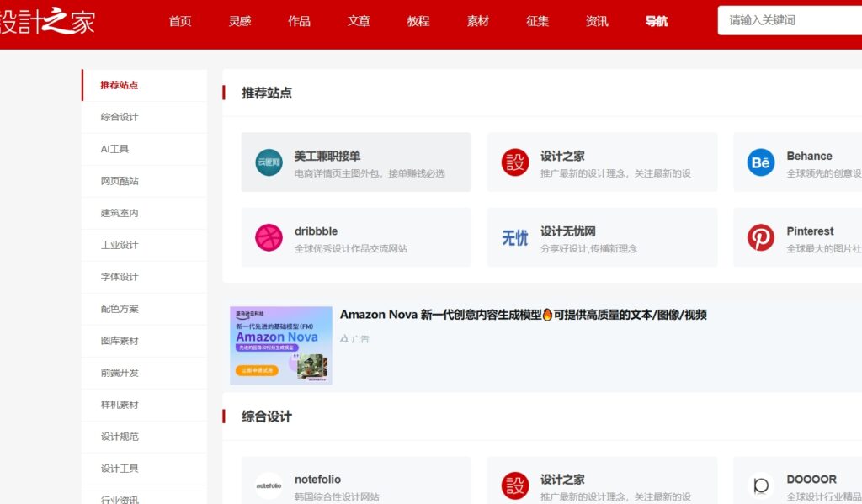This screenshot has height=504, width=862.
Task: Click the Behance Bē logo icon
Action: click(761, 162)
